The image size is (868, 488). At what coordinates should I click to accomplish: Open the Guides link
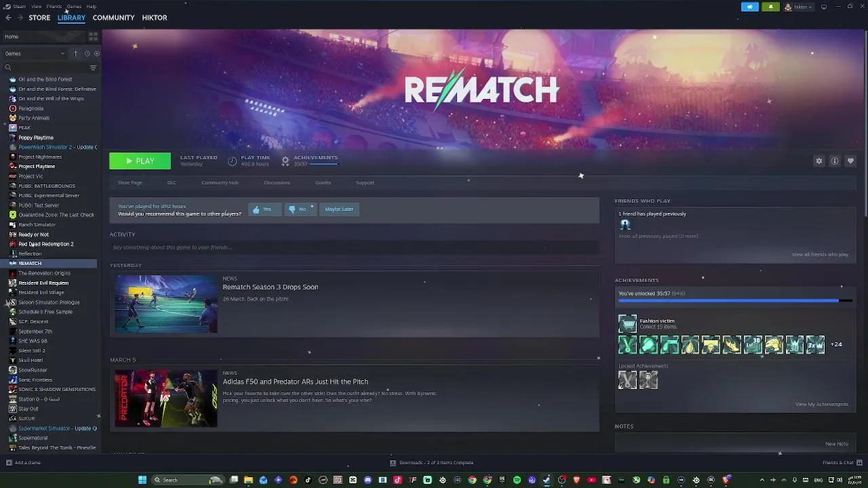[323, 182]
